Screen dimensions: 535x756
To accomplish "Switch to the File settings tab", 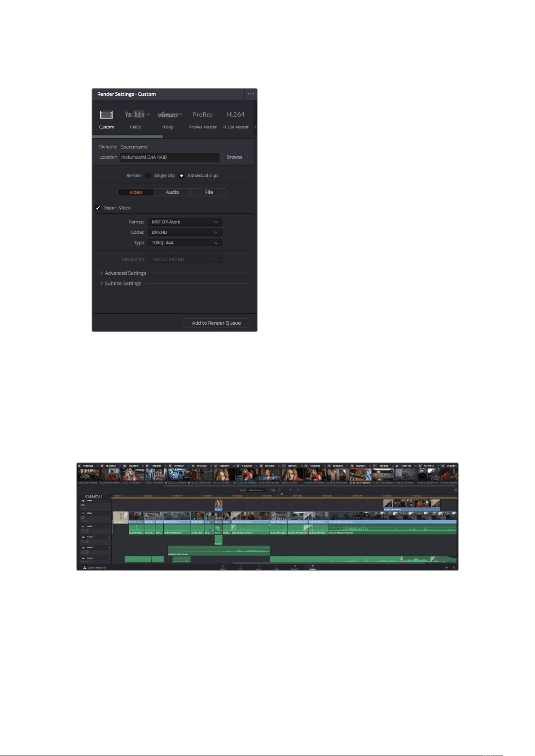I will pos(209,192).
